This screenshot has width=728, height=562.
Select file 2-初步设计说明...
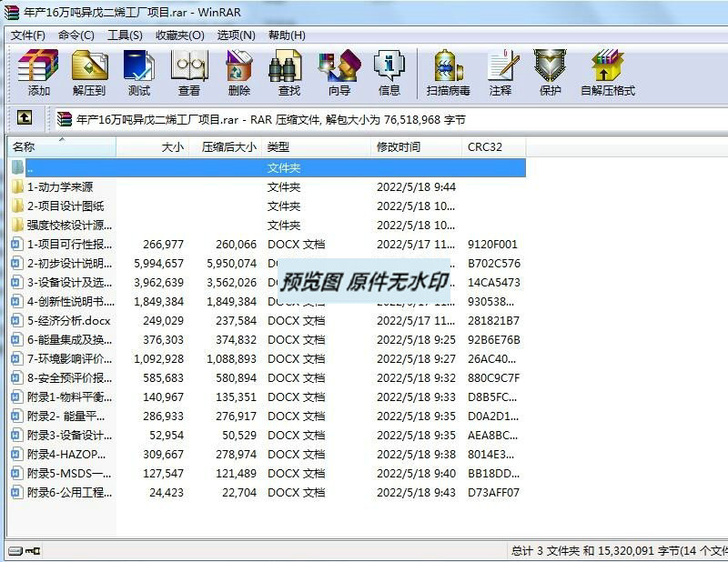click(x=268, y=263)
